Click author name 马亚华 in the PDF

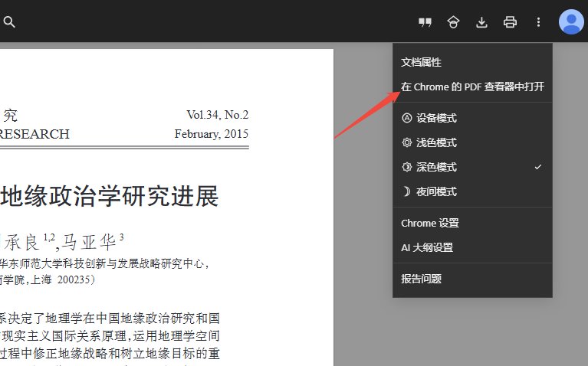[x=89, y=242]
